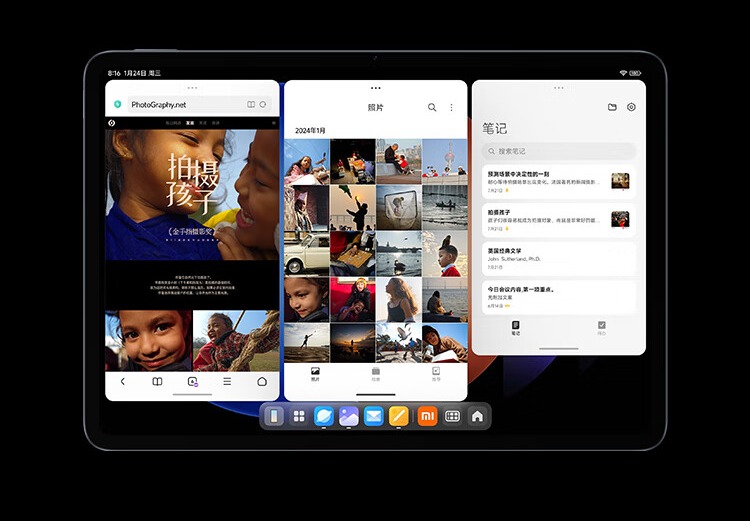The width and height of the screenshot is (750, 521).
Task: Open three-dot window handle of Photos window
Action: (376, 88)
